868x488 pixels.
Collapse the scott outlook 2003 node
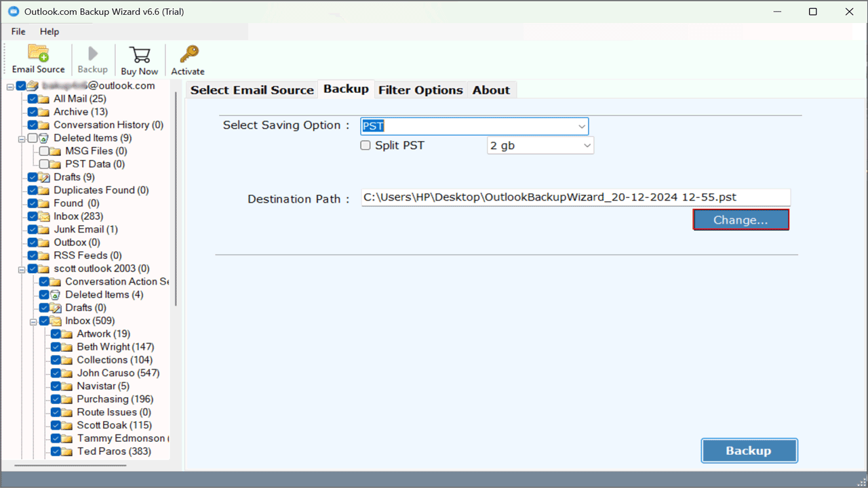[22, 269]
